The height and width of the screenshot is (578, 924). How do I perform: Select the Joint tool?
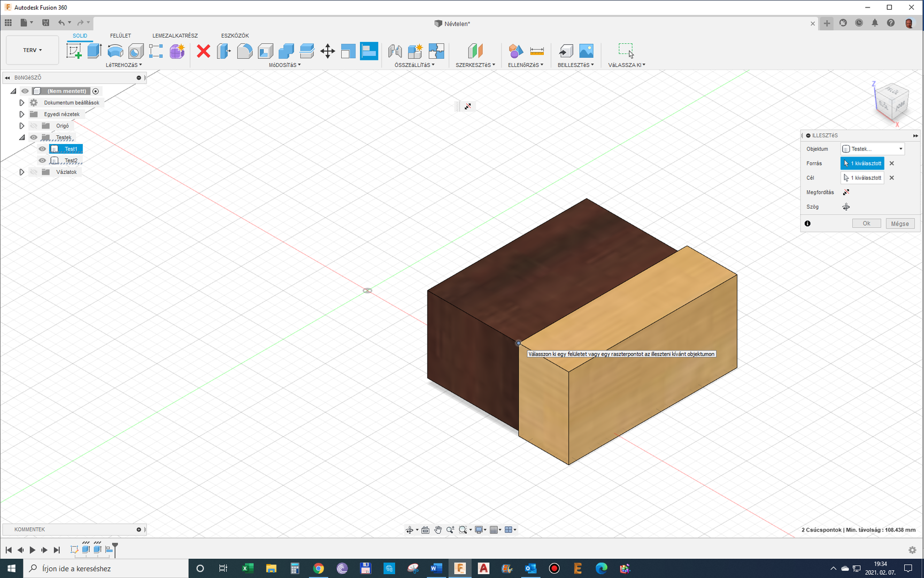395,51
